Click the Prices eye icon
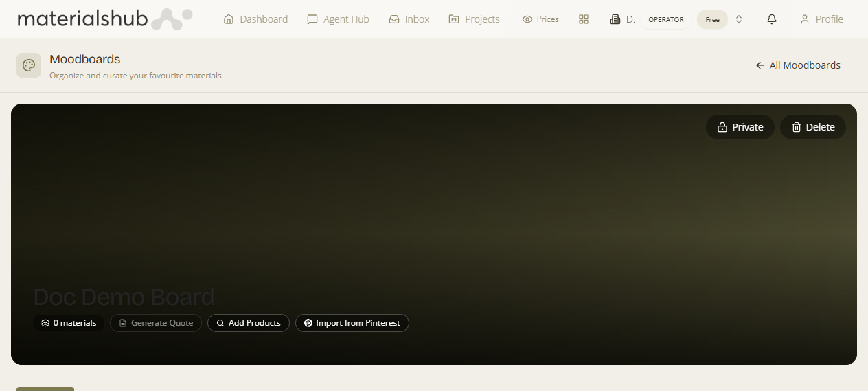This screenshot has height=391, width=868. coord(527,19)
